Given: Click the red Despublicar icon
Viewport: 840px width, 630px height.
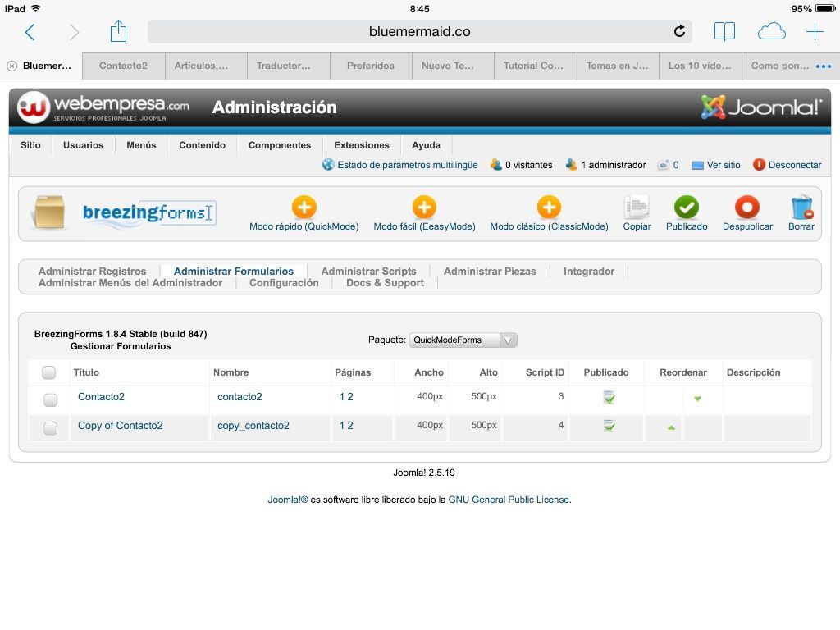Looking at the screenshot, I should pyautogui.click(x=747, y=208).
